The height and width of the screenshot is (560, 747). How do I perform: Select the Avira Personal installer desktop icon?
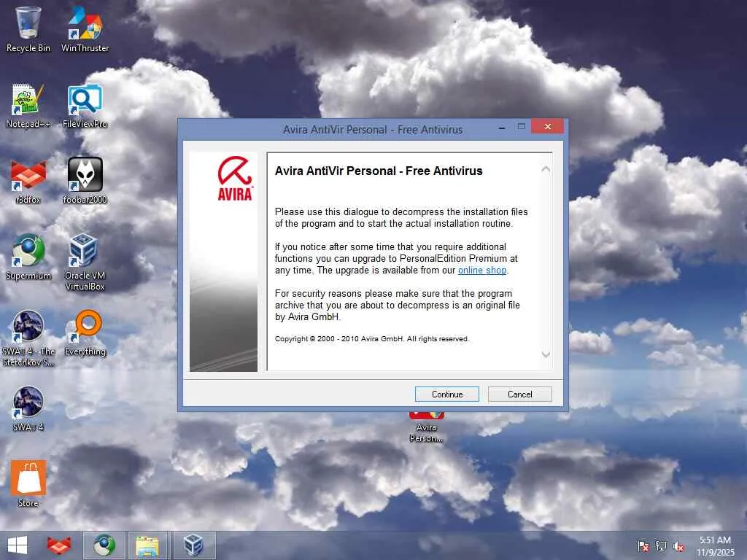coord(426,427)
